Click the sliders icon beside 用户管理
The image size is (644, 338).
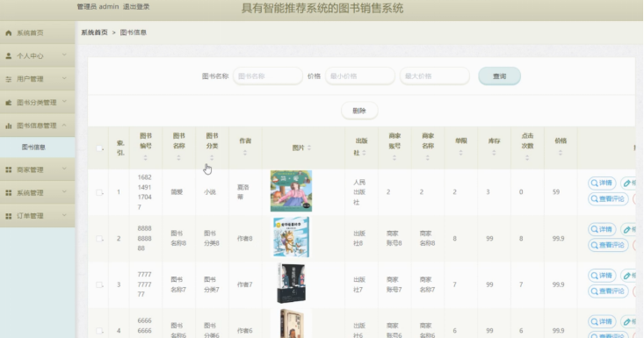(8, 79)
